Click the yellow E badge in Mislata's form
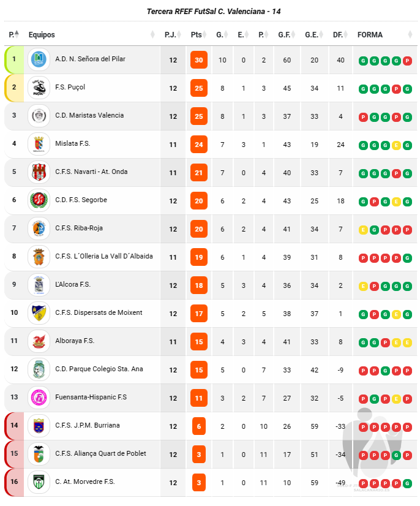Image resolution: width=420 pixels, height=506 pixels. [x=396, y=146]
